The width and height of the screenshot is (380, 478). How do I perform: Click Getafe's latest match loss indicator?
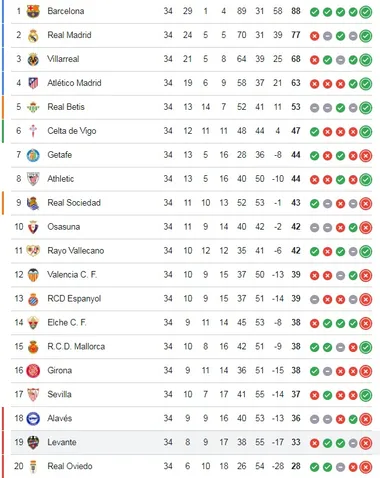[x=366, y=156]
